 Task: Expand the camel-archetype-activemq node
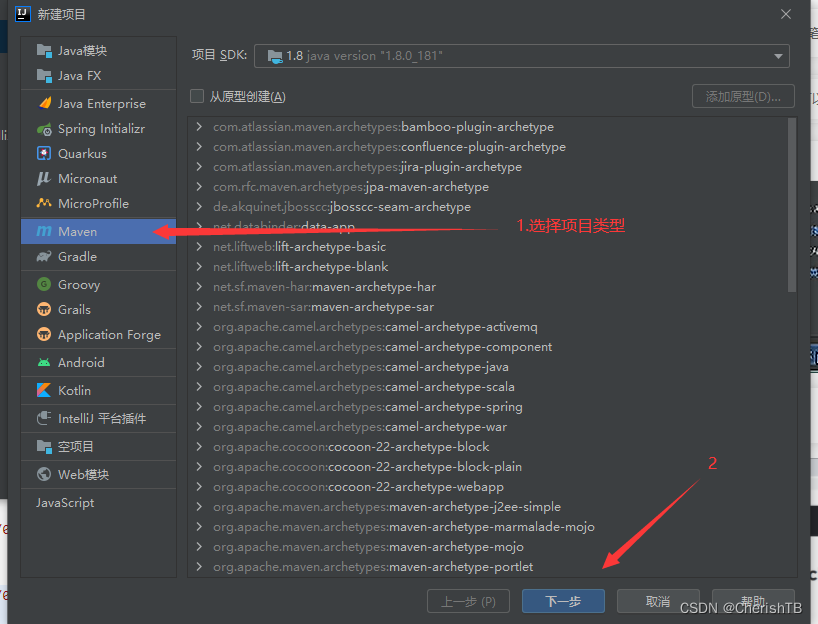tap(199, 327)
